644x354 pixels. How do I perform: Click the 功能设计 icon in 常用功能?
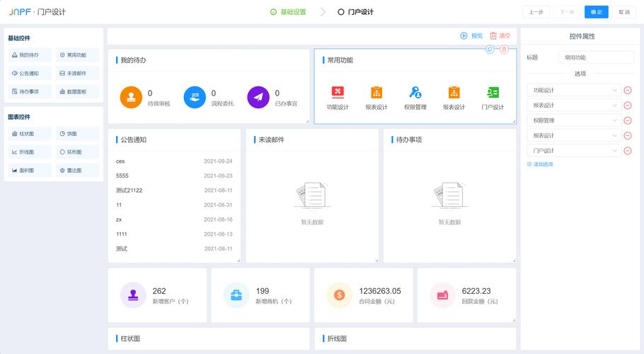click(338, 92)
